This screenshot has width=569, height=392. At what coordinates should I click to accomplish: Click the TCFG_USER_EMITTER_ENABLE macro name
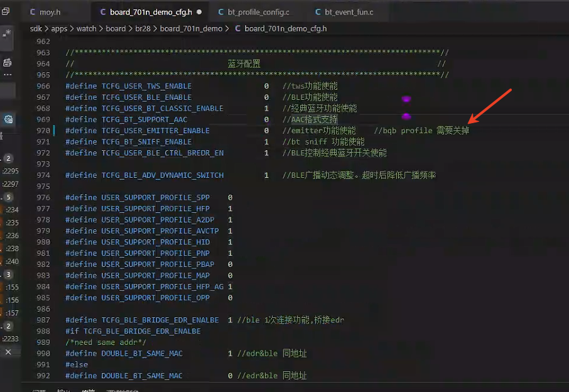(x=155, y=131)
